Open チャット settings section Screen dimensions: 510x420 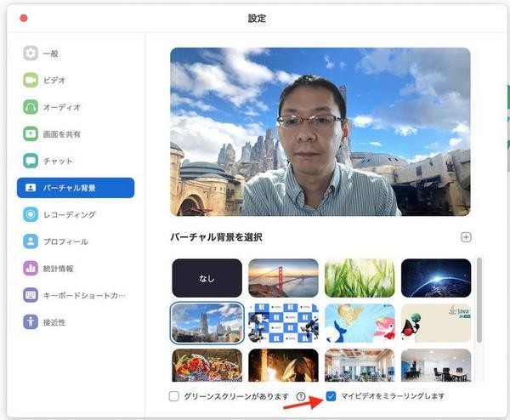click(58, 161)
